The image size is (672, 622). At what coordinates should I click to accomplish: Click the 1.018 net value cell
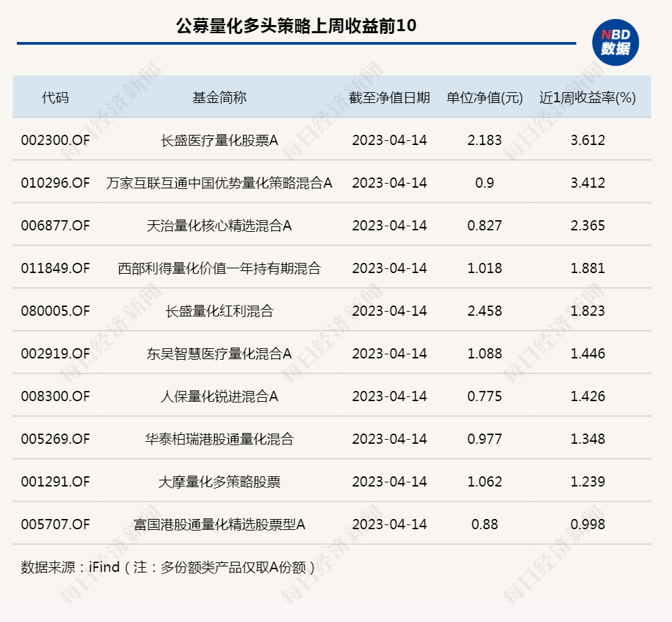tap(485, 268)
